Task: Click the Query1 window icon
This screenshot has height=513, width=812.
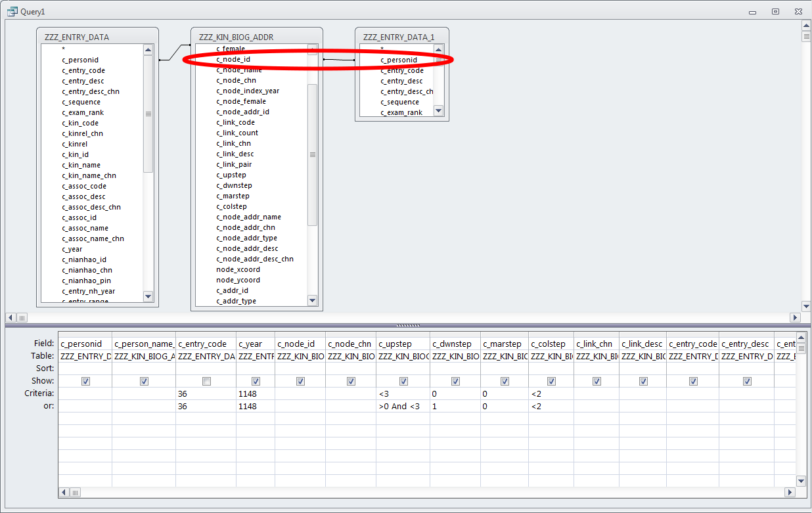Action: coord(12,11)
